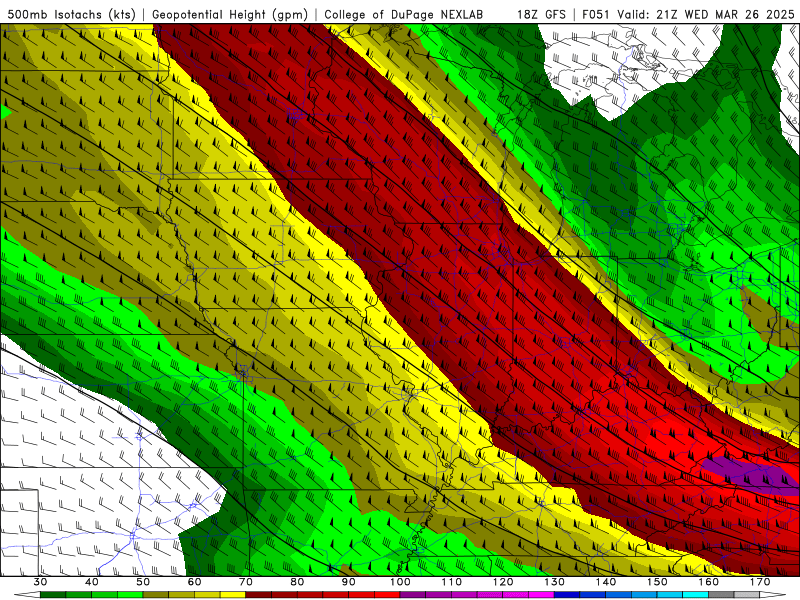
Task: Click the legend value 140
Action: coord(606,582)
